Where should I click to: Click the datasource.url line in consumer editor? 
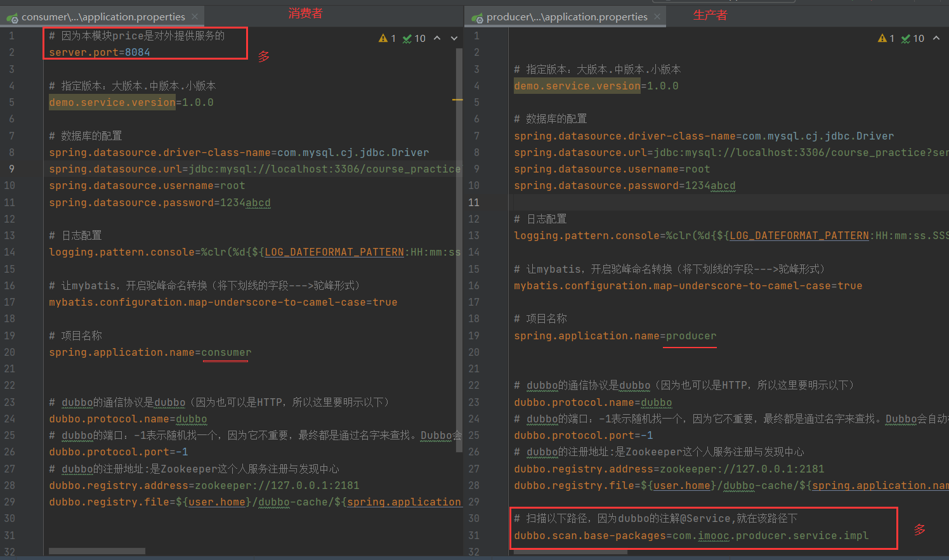point(255,169)
